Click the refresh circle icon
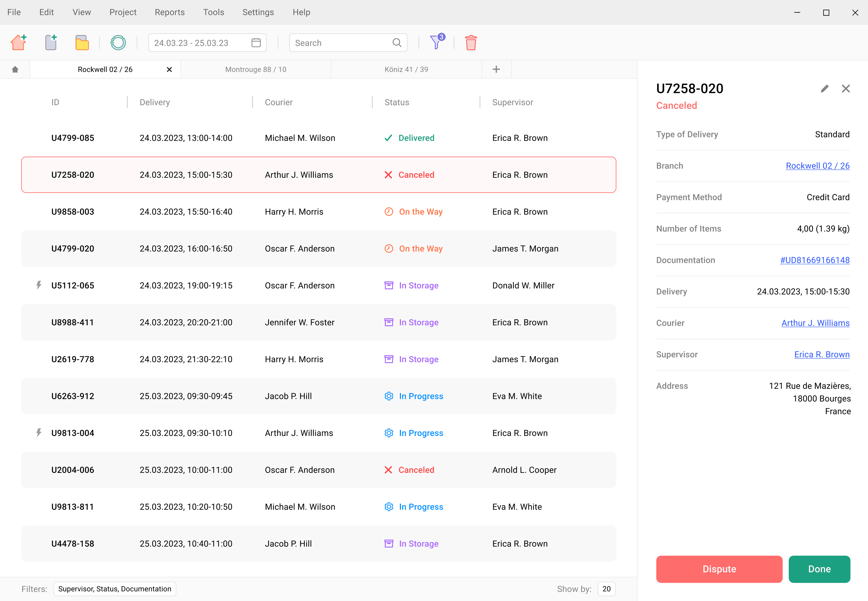Image resolution: width=868 pixels, height=601 pixels. tap(118, 43)
